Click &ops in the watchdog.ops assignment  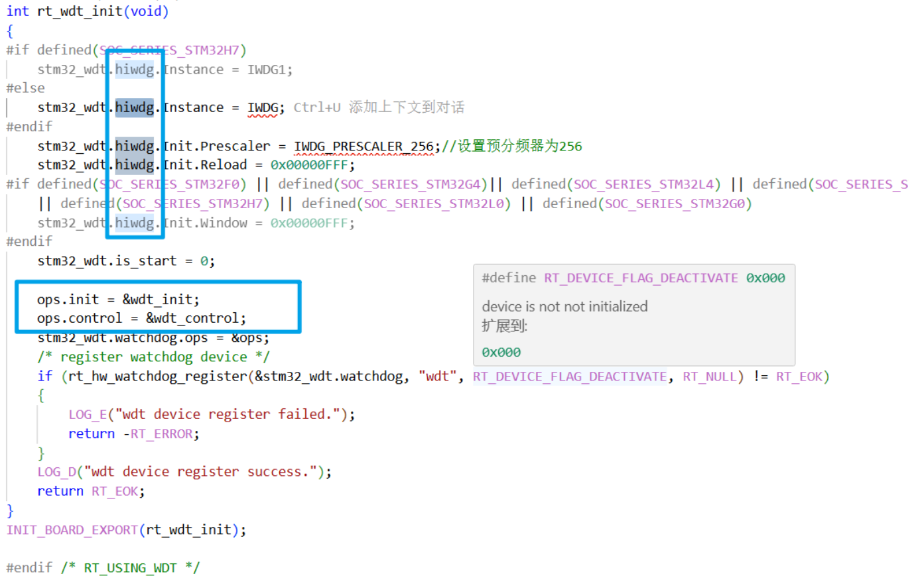[x=247, y=338]
